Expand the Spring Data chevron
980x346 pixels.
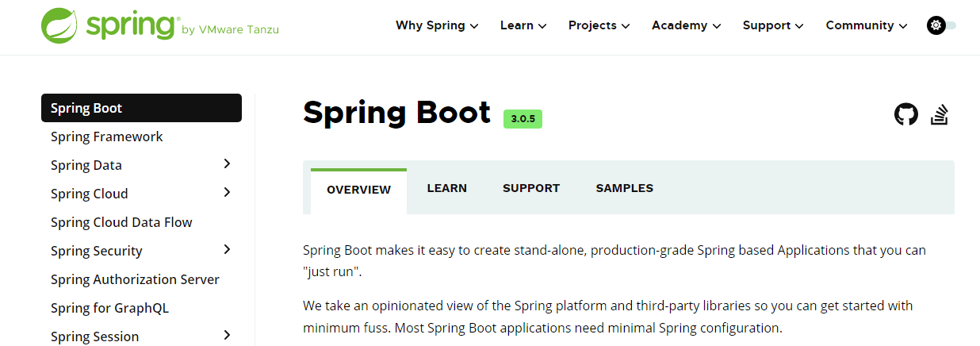coord(227,164)
